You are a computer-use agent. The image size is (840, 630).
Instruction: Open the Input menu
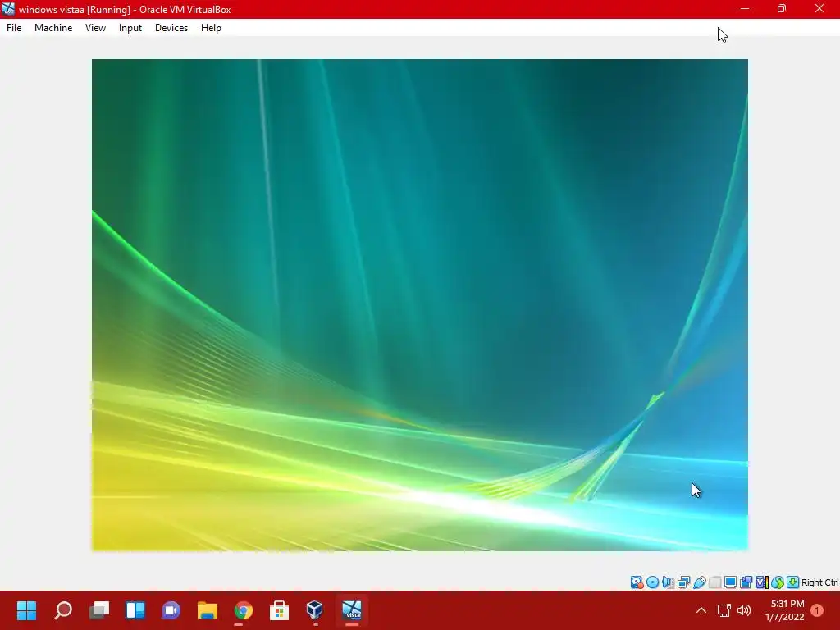click(130, 28)
